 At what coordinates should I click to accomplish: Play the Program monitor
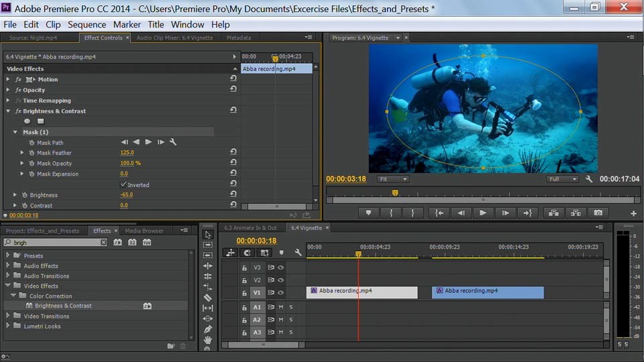[x=483, y=213]
